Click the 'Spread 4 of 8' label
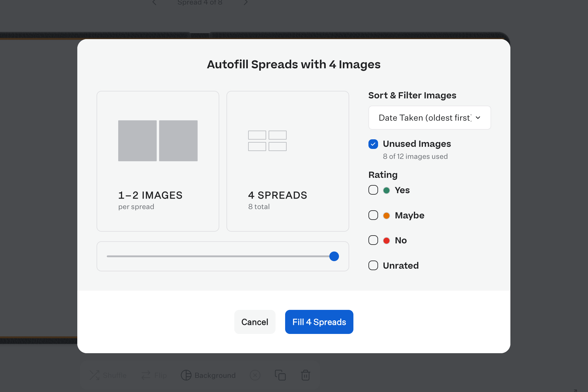This screenshot has width=588, height=392. 200,2
